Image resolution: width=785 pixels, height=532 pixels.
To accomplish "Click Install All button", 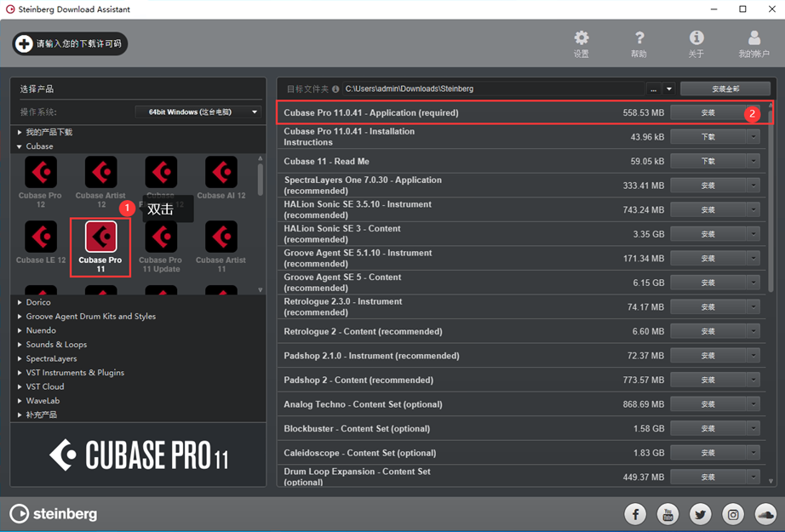I will click(x=725, y=89).
